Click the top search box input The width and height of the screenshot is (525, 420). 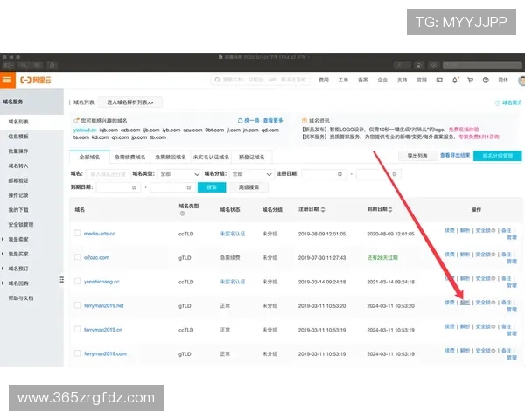(261, 80)
